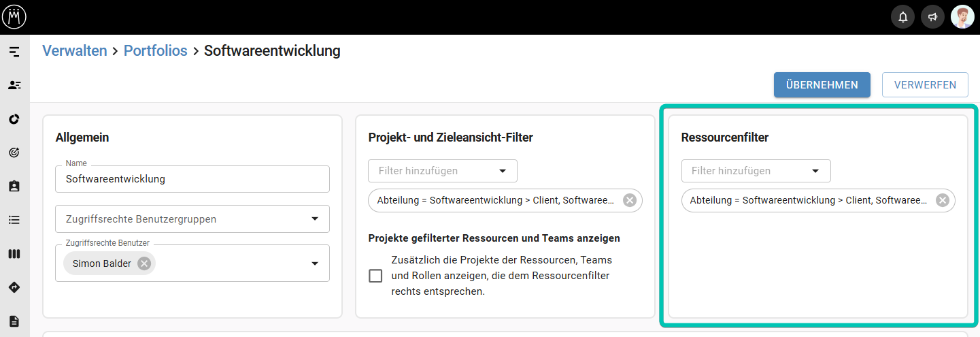This screenshot has height=337, width=980.
Task: Open the document reports sidebar icon
Action: pyautogui.click(x=14, y=321)
